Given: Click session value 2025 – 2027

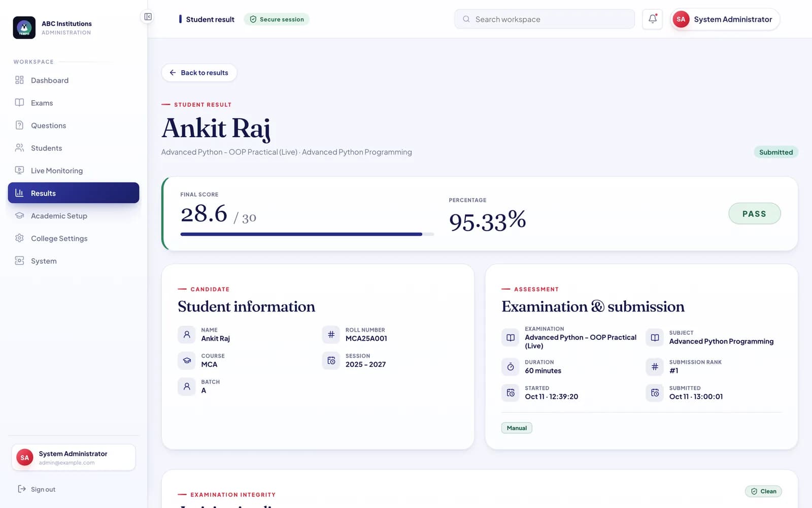Looking at the screenshot, I should pos(365,364).
